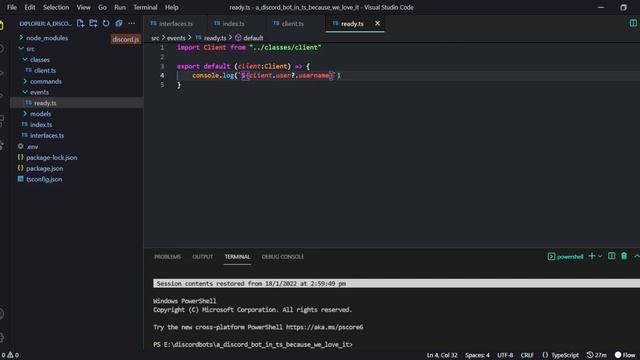This screenshot has width=640, height=360.
Task: Open the Selection menu
Action: (56, 7)
